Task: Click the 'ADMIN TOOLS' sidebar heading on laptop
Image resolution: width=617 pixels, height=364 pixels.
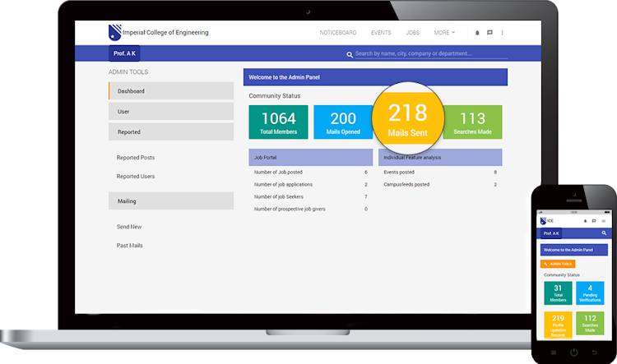Action: [128, 72]
